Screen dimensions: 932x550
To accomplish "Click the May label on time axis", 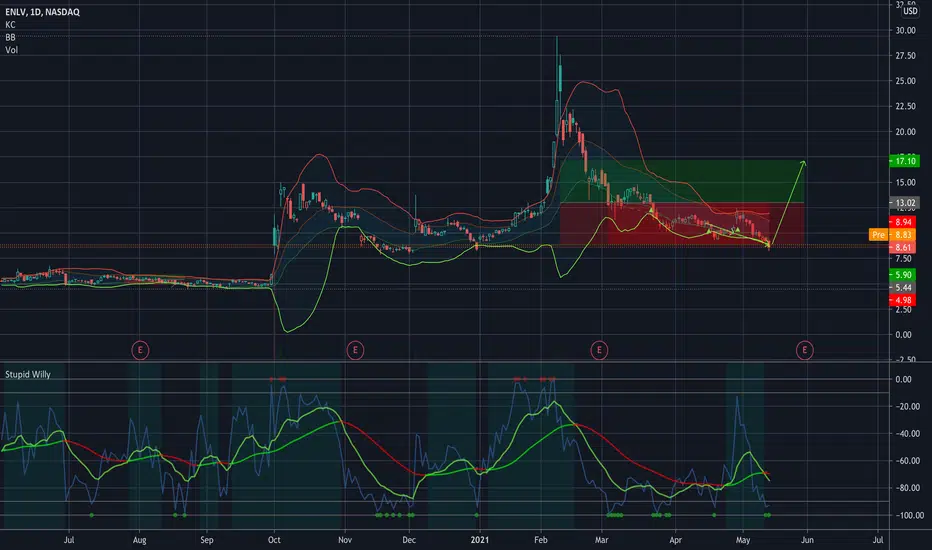I will pyautogui.click(x=743, y=540).
